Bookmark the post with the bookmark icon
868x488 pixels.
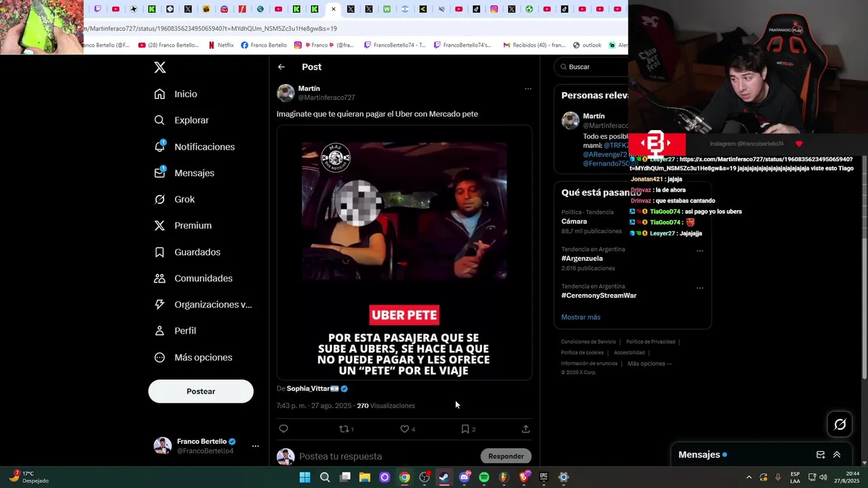[465, 428]
